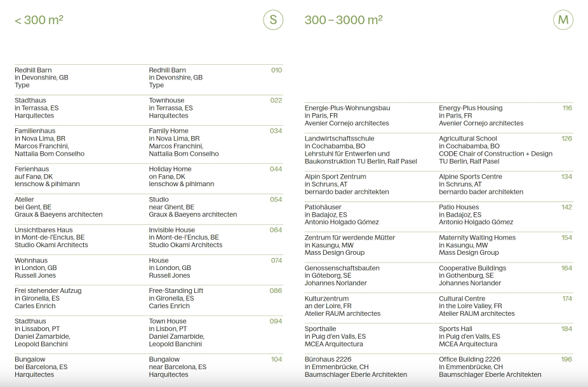Click page number 022
The height and width of the screenshot is (387, 588).
(276, 100)
